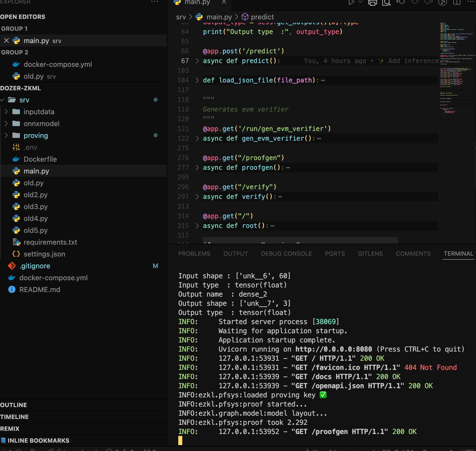Viewport: 476px width, 451px height.
Task: Open next revision via GitLens arrow icon
Action: (x=428, y=2)
